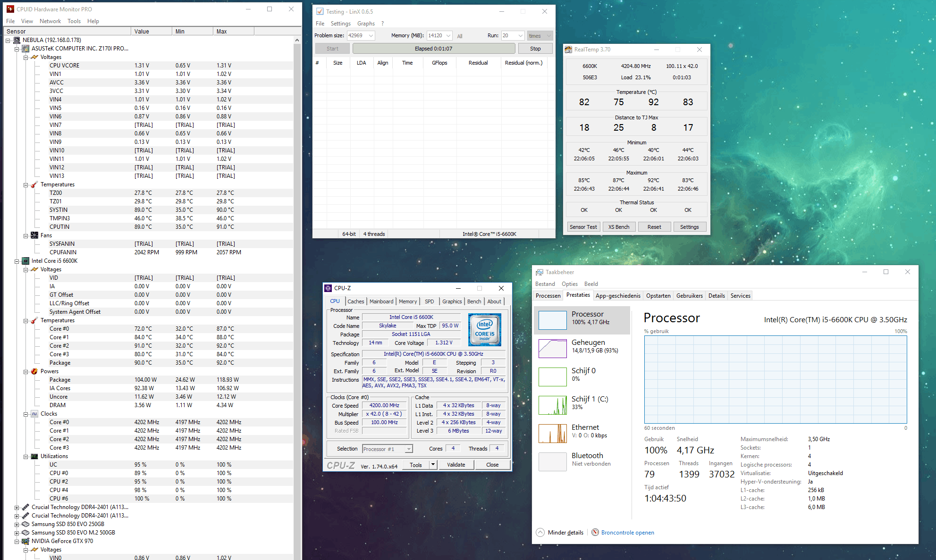Click the Intel Core i5 logo in CPU-Z
936x560 pixels.
(x=485, y=330)
